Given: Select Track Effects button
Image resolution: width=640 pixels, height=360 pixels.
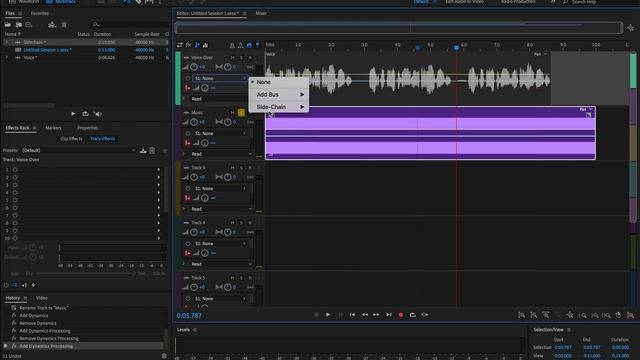Looking at the screenshot, I should [x=102, y=139].
